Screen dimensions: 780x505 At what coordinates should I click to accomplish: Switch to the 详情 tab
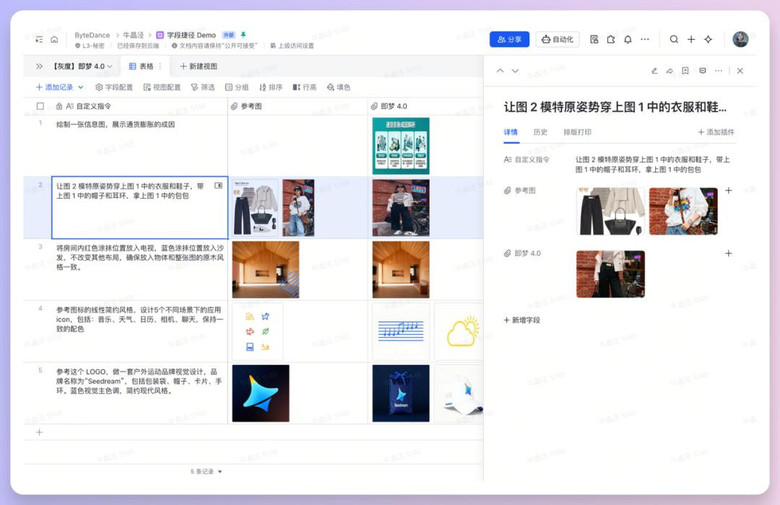click(510, 132)
